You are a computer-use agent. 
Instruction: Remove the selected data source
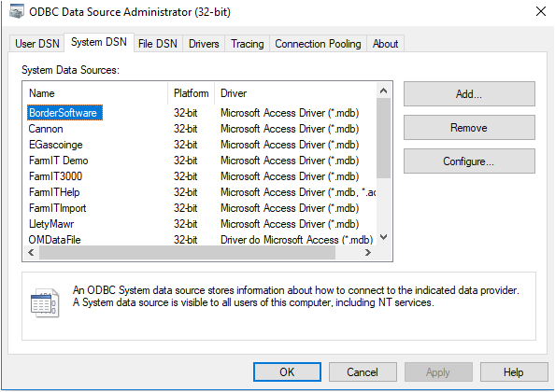click(x=469, y=128)
